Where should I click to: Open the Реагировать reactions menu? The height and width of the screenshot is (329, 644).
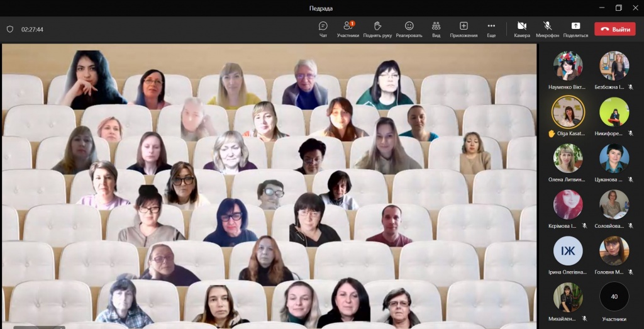pos(409,29)
